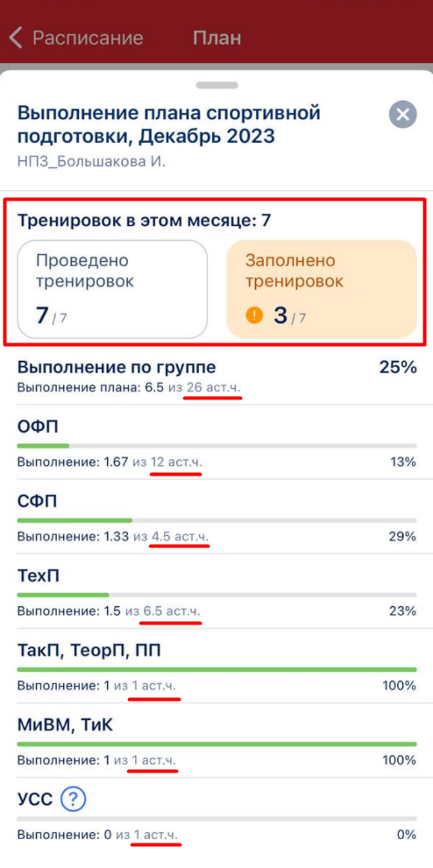Tap the ОФП green progress bar

coord(216,446)
